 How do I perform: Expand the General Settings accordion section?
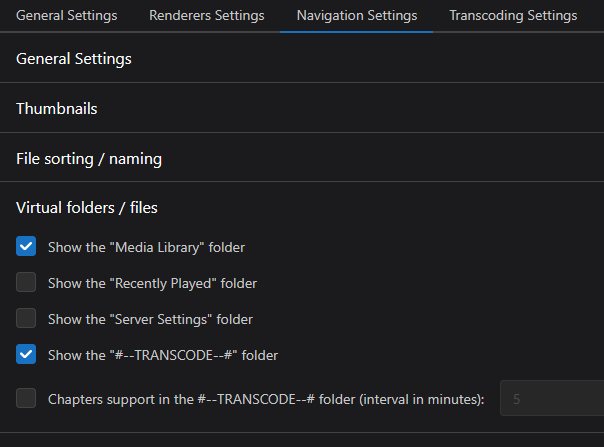(x=302, y=59)
